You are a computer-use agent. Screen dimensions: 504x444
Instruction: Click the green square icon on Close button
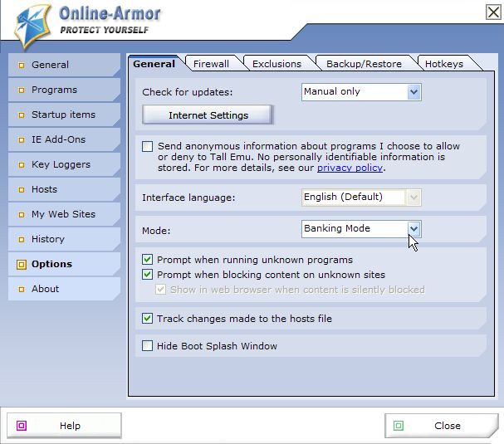coord(399,426)
